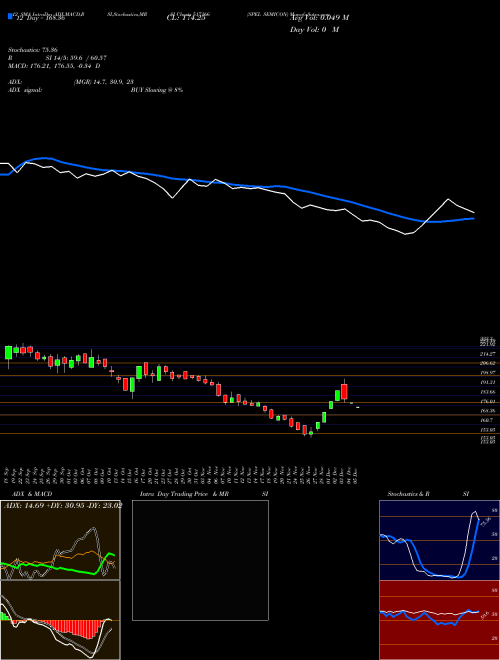
Task: Click the CL: 174.25 closing price label
Action: [186, 18]
